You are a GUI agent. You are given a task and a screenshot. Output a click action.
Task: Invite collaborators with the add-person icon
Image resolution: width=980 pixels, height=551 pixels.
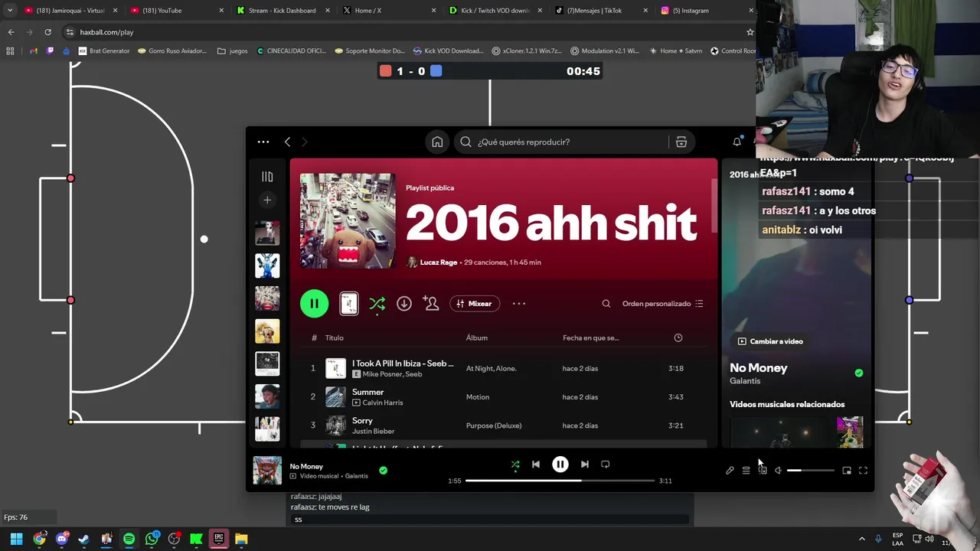pyautogui.click(x=431, y=304)
